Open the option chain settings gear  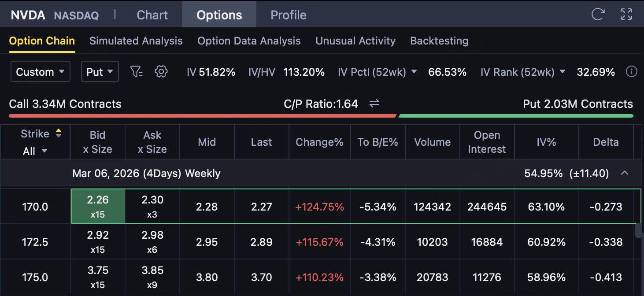coord(161,72)
